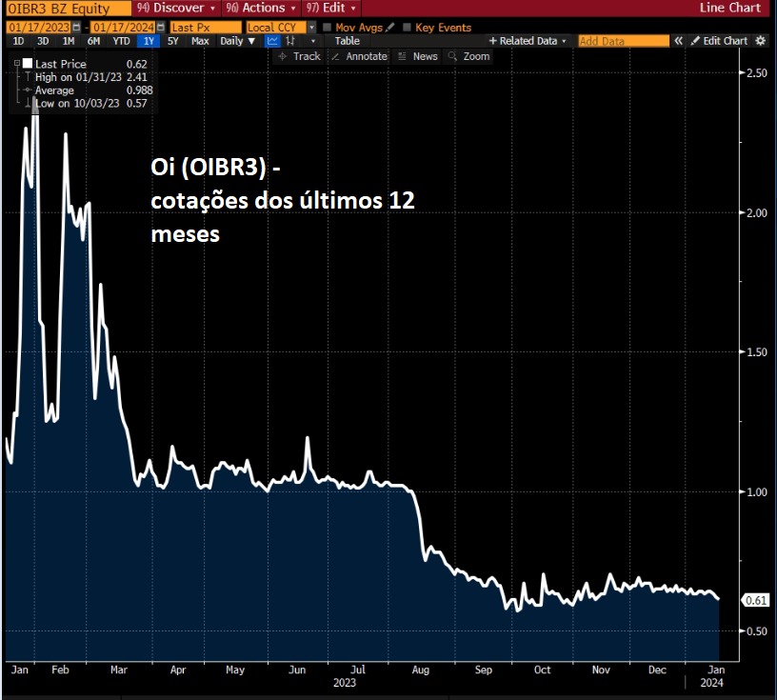This screenshot has height=700, width=777.
Task: Select the 3D time range
Action: point(43,41)
